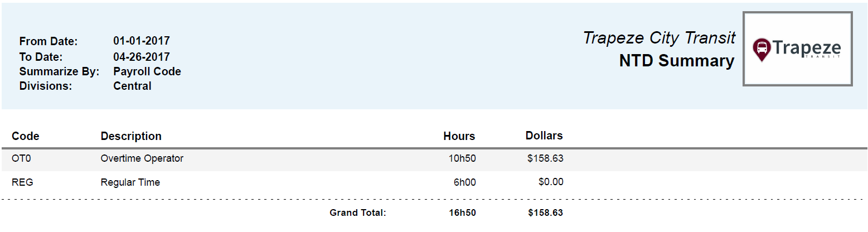The image size is (868, 232).
Task: Click the Trapeze City Transit heading
Action: point(659,38)
